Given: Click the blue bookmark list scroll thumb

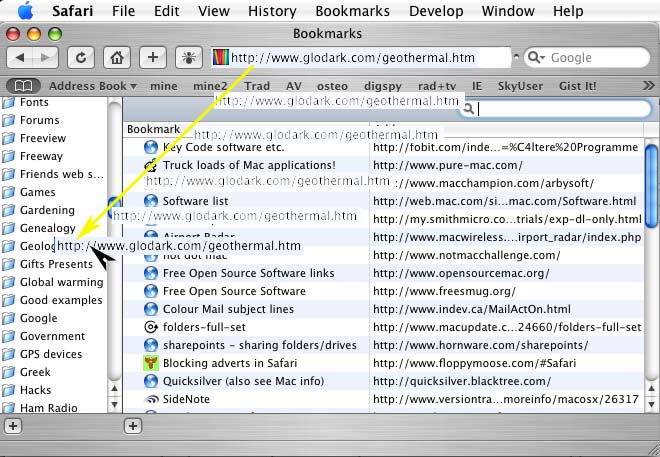Looking at the screenshot, I should tap(651, 186).
